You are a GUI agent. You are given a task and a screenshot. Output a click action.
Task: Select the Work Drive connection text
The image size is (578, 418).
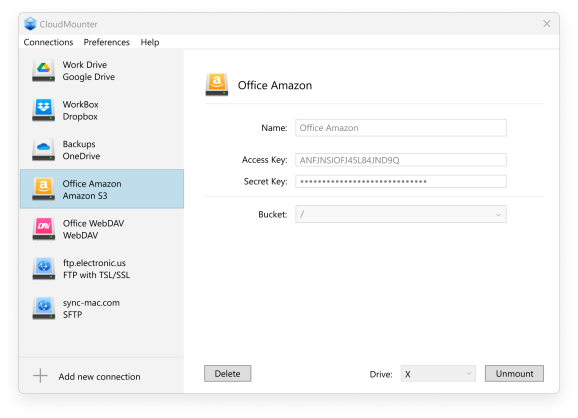coord(85,65)
